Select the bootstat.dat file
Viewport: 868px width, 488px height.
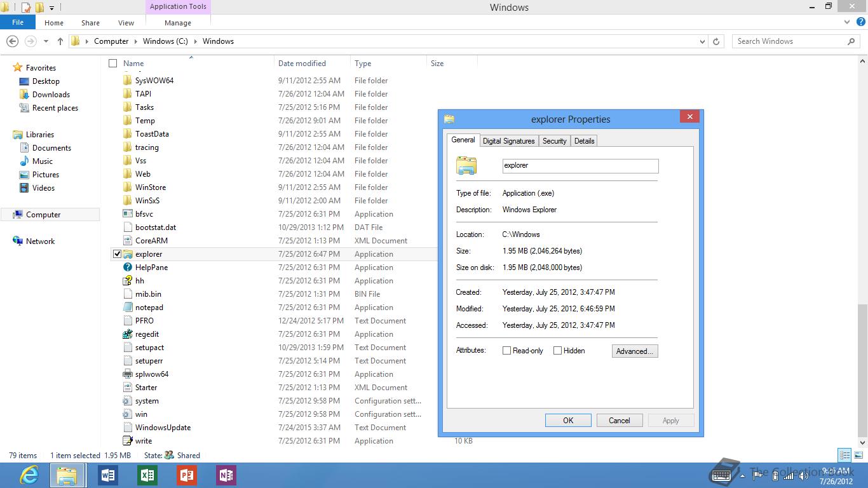point(156,227)
